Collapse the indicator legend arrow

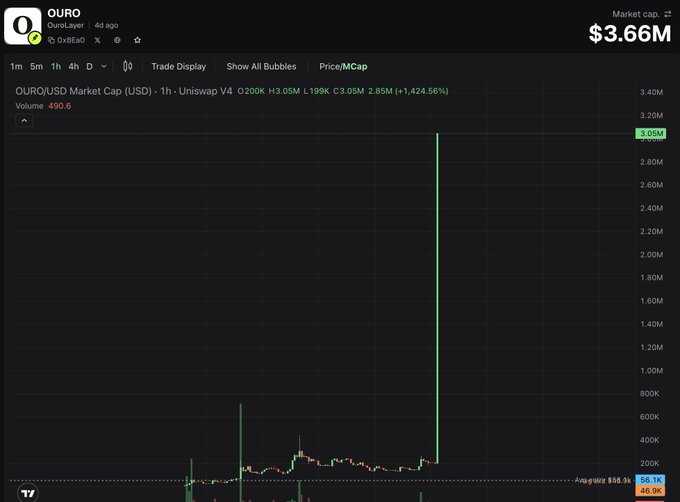point(24,121)
